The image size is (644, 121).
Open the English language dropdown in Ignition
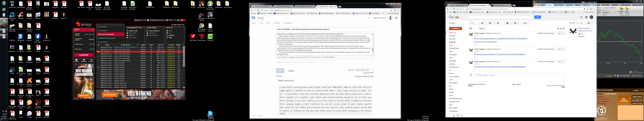140,20
